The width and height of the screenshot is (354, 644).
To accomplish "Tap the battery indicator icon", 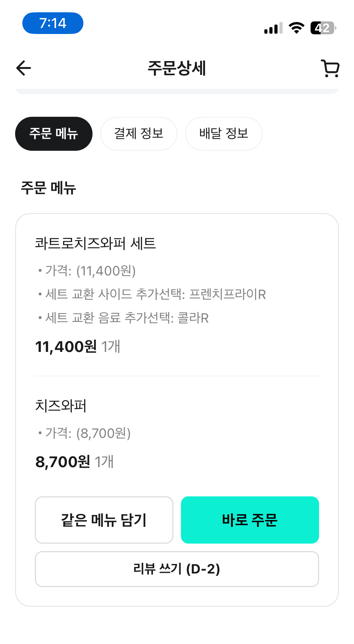I will click(x=323, y=28).
